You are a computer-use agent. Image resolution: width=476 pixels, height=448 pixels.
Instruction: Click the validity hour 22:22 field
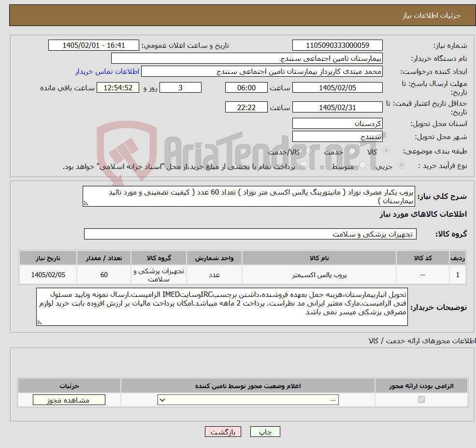tap(246, 107)
